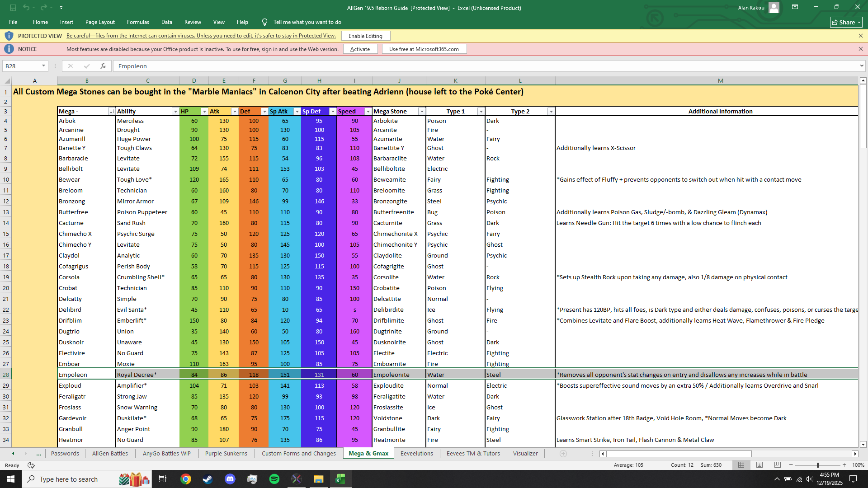This screenshot has height=488, width=868.
Task: Expand the Mega Stone filter dropdown
Action: 421,112
